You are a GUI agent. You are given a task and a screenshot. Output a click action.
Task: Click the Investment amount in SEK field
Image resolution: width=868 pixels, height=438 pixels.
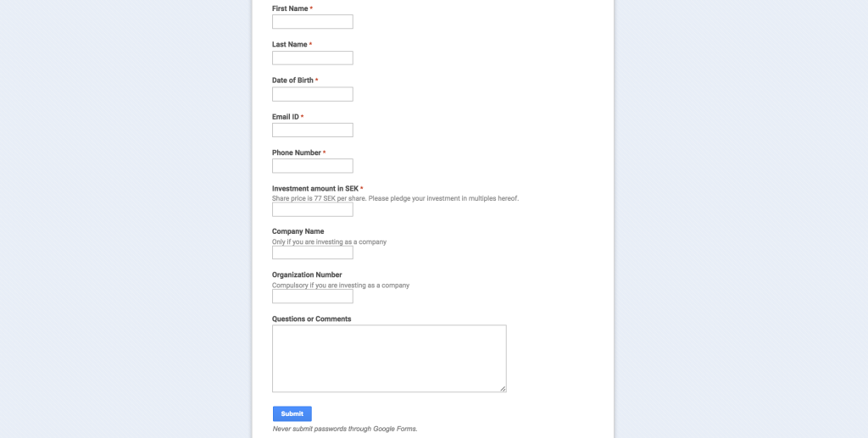(312, 209)
